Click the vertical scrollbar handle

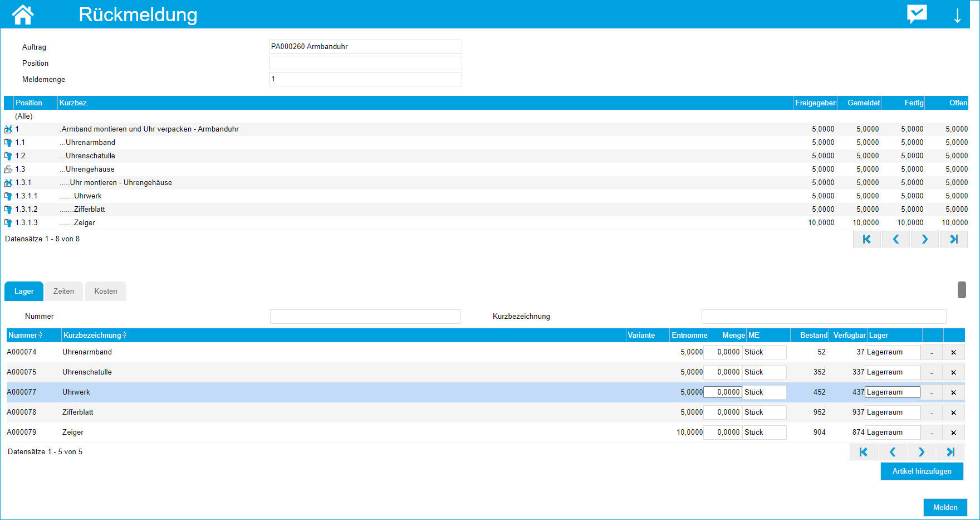tap(962, 290)
